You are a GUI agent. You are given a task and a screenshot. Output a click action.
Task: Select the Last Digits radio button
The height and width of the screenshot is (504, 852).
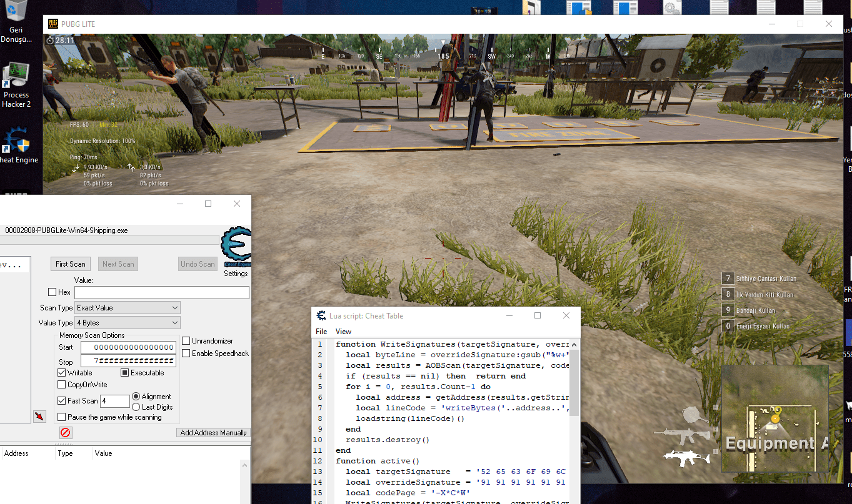click(x=136, y=407)
